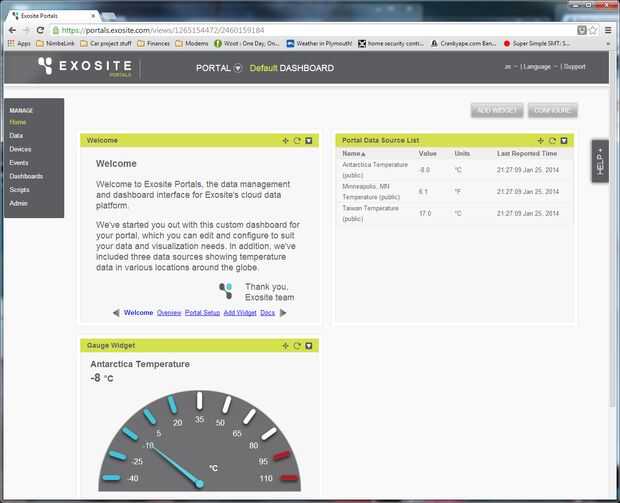The height and width of the screenshot is (503, 620).
Task: Refresh the Welcome widget
Action: point(297,140)
